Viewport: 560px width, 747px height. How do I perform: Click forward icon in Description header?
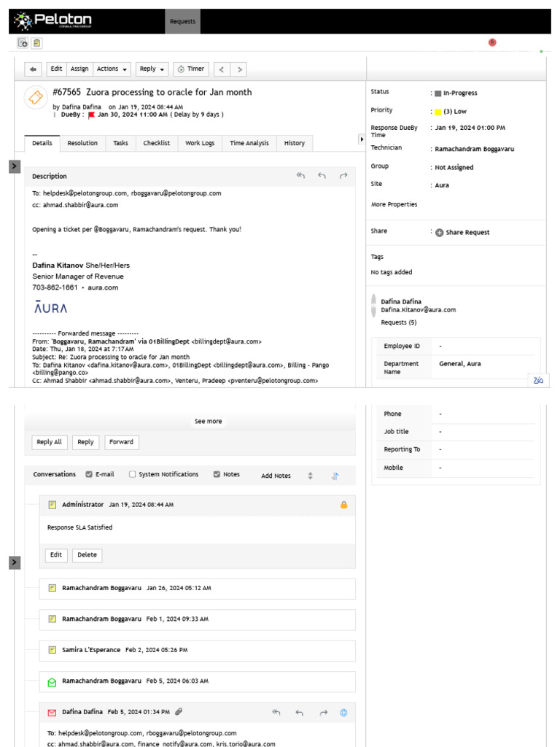(343, 176)
